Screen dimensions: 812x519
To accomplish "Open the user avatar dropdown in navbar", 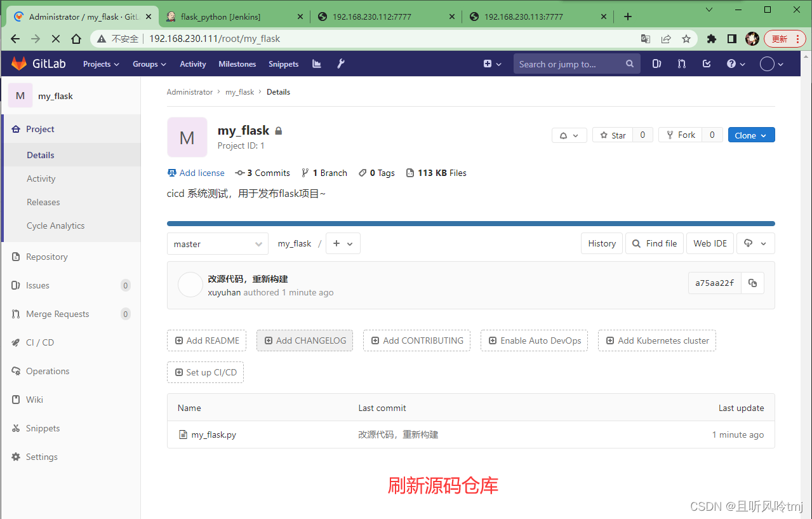I will point(771,64).
